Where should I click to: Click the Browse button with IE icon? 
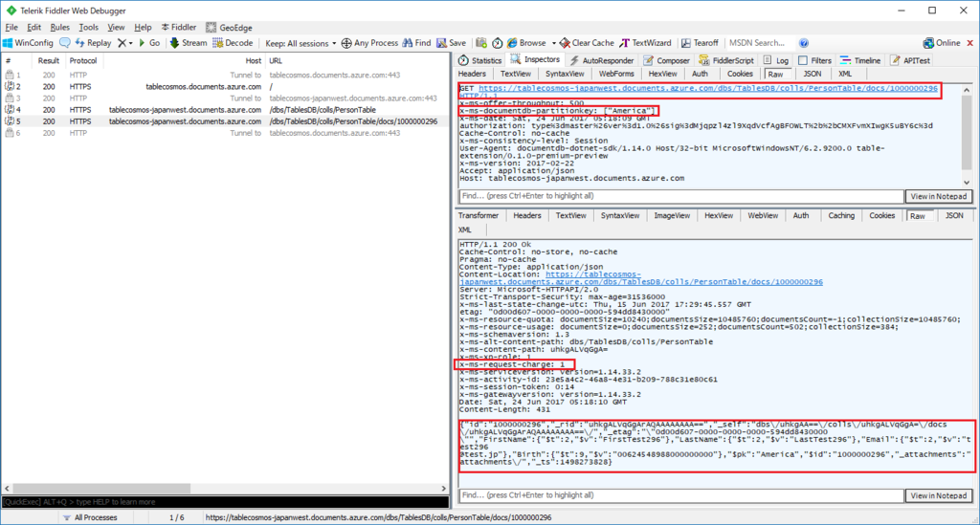click(526, 43)
